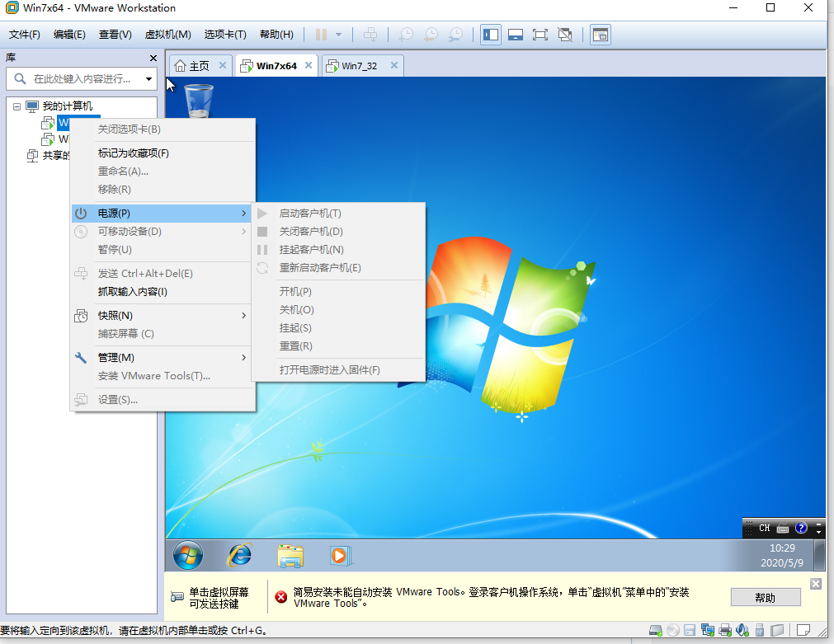Screen dimensions: 834x644
Task: Toggle the library sidebar view icon
Action: point(490,35)
